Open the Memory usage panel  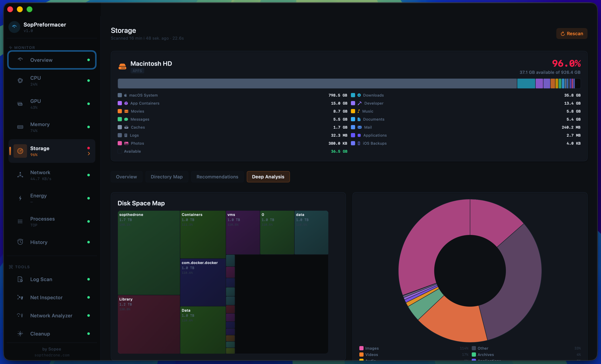40,127
